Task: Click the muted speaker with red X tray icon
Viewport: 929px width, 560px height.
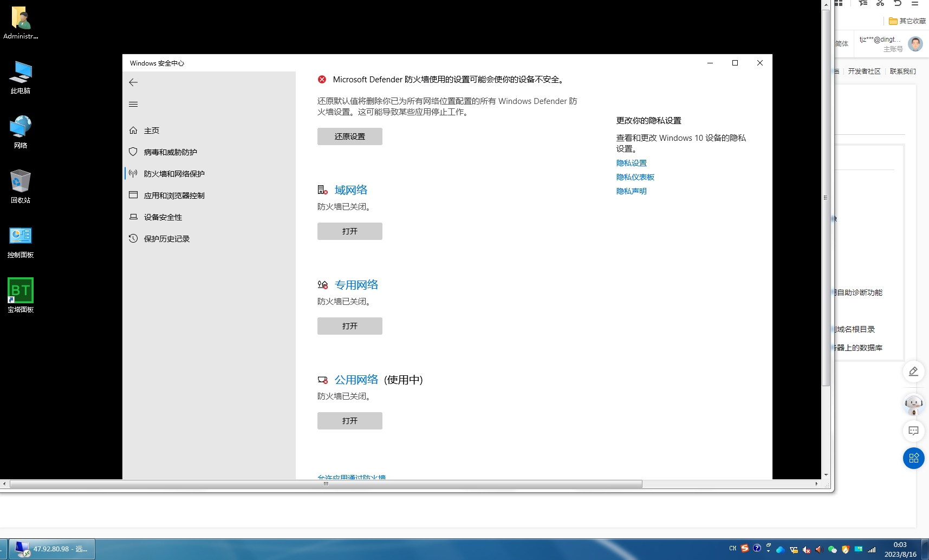Action: 806,550
